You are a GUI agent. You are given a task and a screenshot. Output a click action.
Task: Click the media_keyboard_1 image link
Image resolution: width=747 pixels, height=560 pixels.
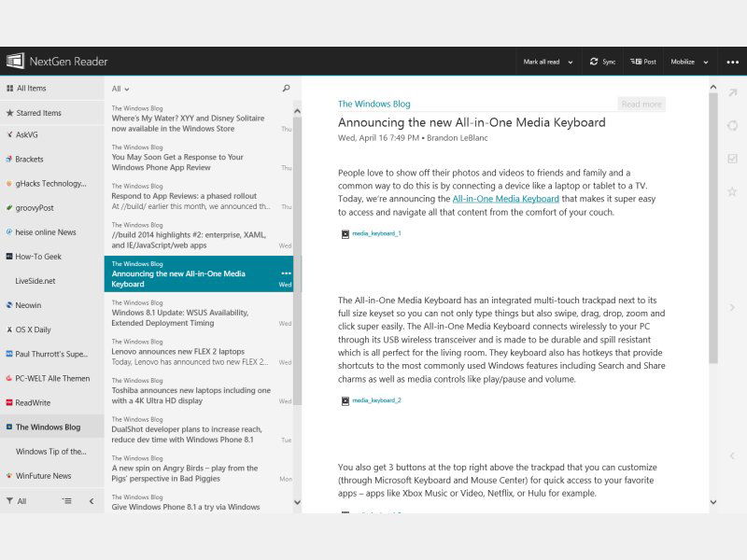point(376,233)
